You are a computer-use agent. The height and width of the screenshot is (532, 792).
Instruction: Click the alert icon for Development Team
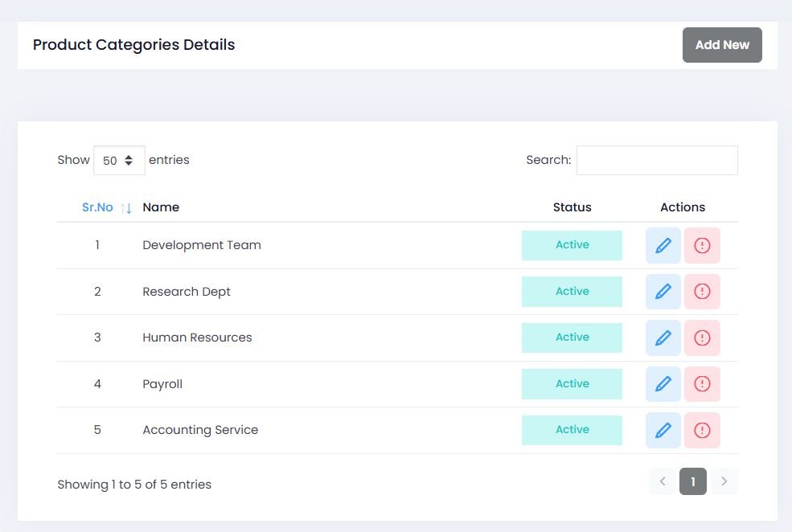pos(702,245)
